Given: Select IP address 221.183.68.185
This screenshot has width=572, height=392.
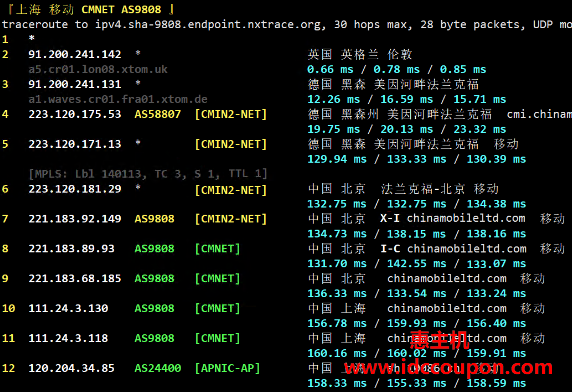Looking at the screenshot, I should [x=75, y=279].
